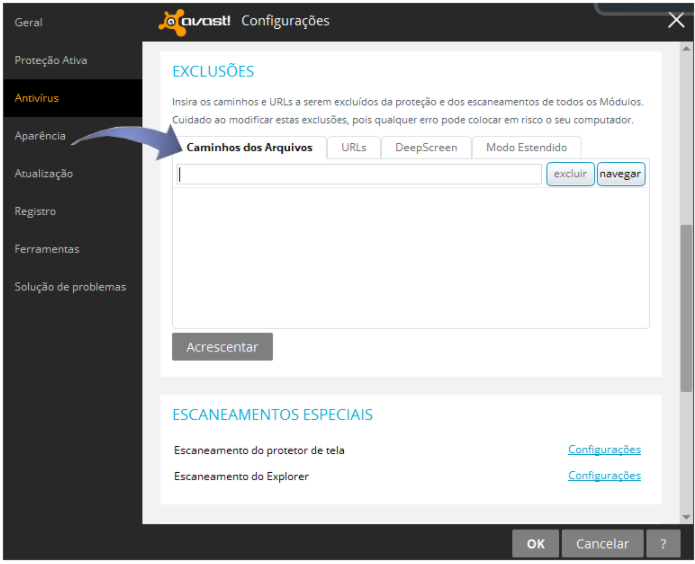Screen dimensions: 695x564
Task: Go to the Aparência settings
Action: [40, 136]
